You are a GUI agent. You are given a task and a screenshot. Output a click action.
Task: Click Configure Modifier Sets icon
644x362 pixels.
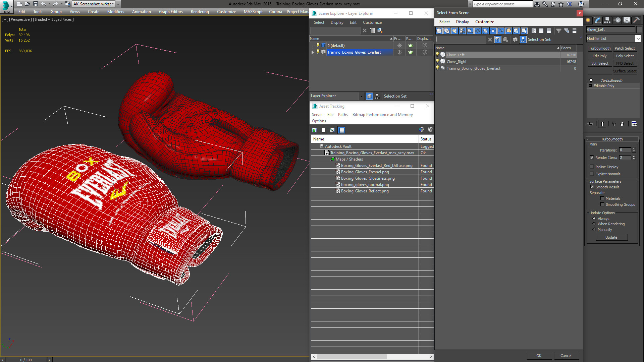pyautogui.click(x=634, y=124)
